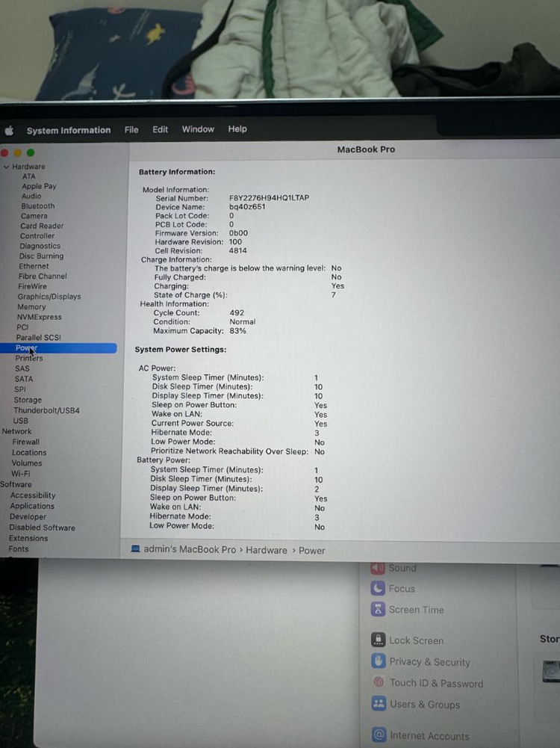
Task: Select NVMExpress in the sidebar
Action: 40,318
